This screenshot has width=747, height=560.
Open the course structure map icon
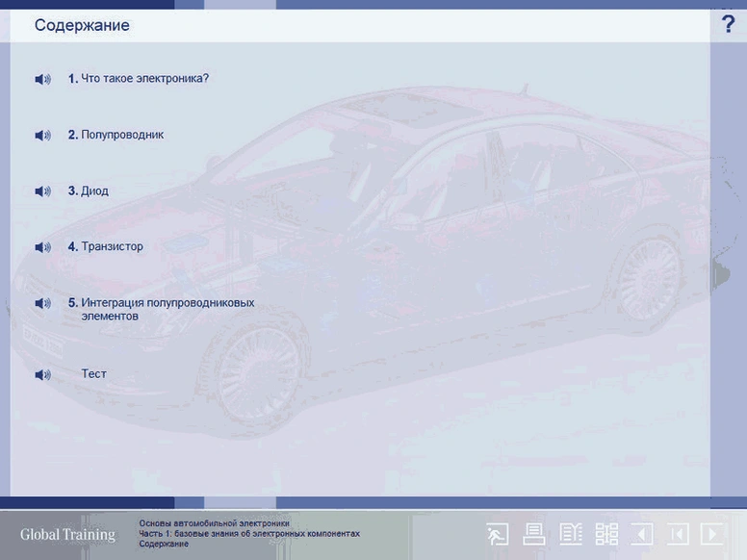(x=606, y=534)
